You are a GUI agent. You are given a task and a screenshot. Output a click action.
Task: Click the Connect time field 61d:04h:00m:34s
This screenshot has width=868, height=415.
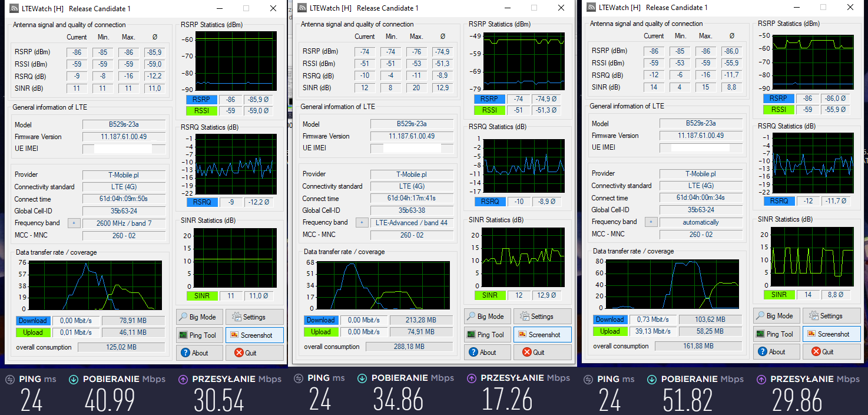[701, 198]
